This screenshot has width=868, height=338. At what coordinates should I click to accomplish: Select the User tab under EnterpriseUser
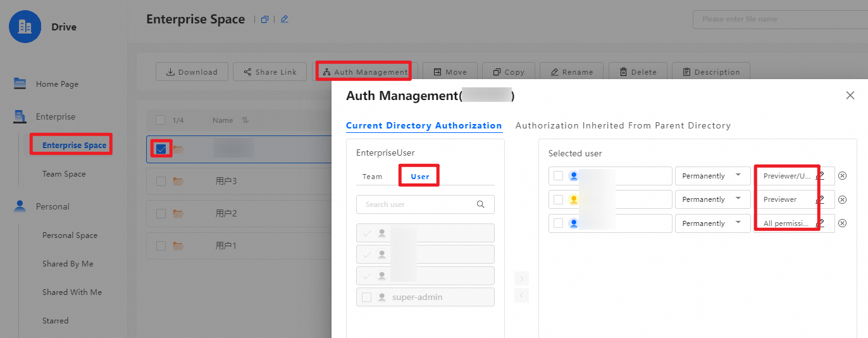[420, 177]
